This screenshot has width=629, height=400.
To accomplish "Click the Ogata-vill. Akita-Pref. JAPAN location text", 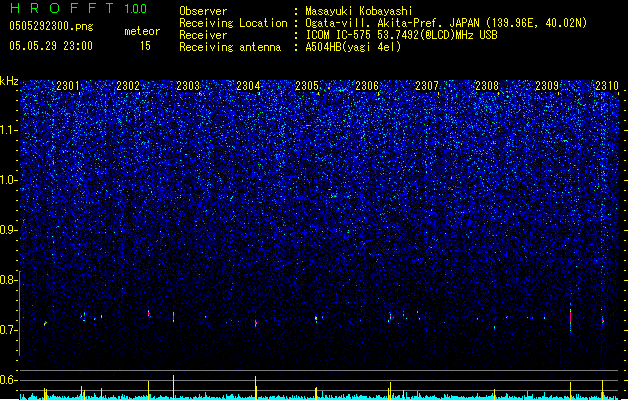I will click(x=446, y=23).
